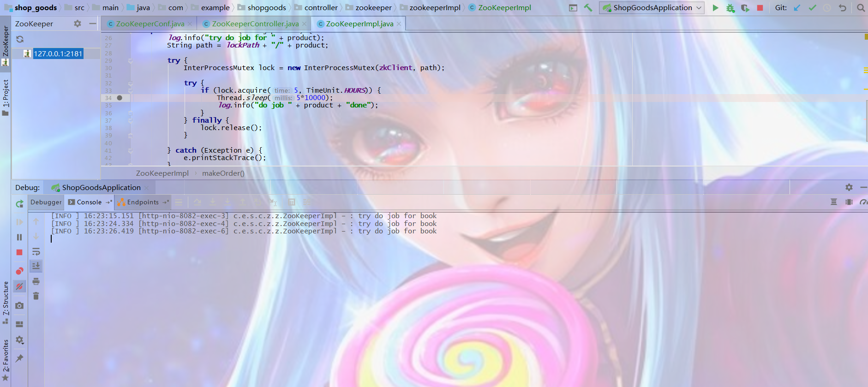
Task: Pin the debug tab
Action: point(19,358)
